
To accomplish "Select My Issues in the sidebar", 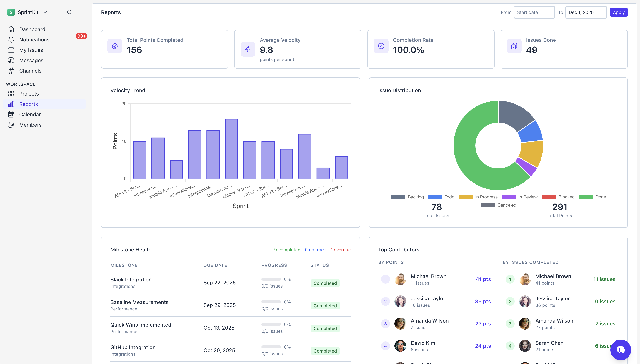I will [31, 50].
